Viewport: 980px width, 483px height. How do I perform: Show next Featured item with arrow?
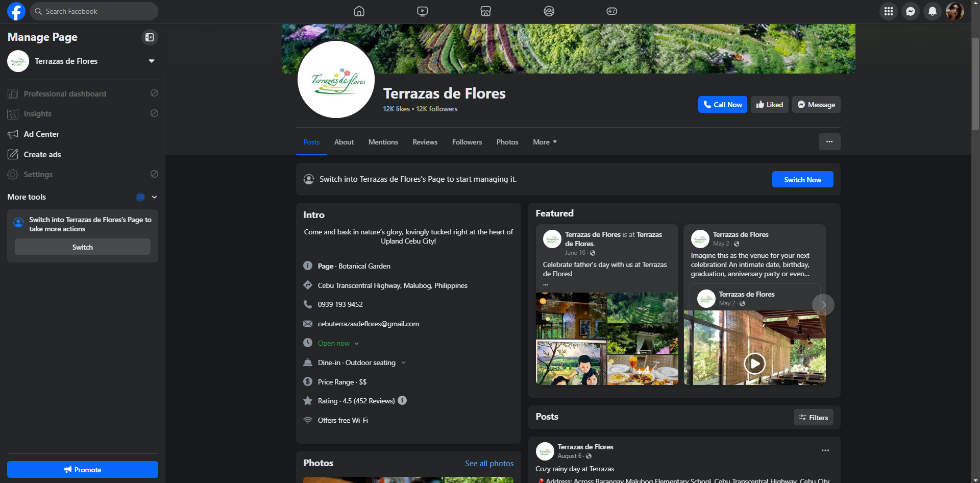click(823, 305)
